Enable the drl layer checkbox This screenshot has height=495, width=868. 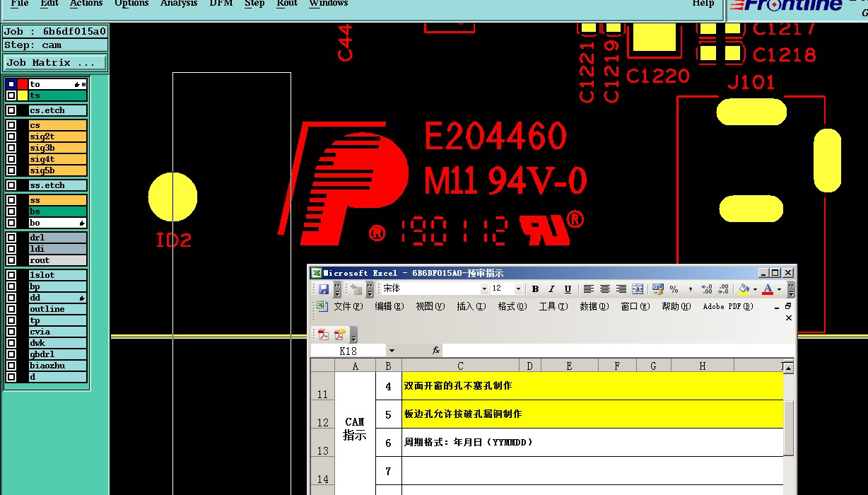pos(11,238)
